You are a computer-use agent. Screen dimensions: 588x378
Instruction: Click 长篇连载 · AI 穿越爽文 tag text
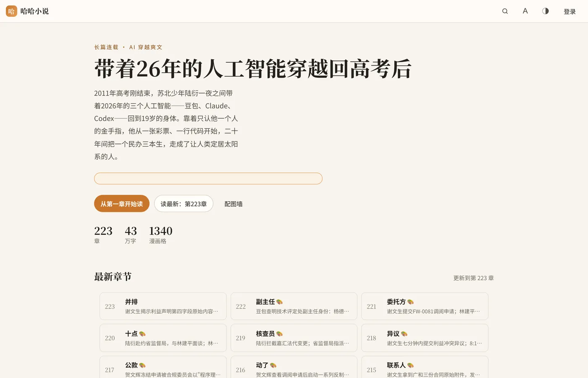128,47
